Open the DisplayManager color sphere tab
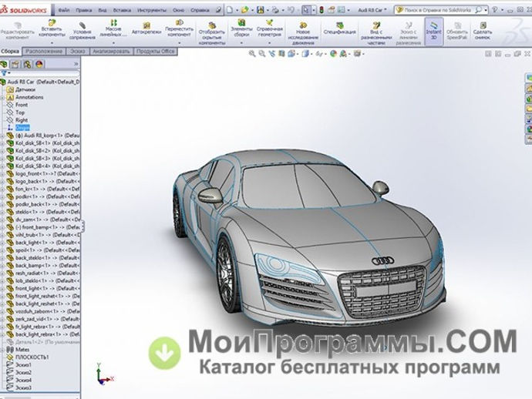The height and width of the screenshot is (399, 532). point(39,64)
